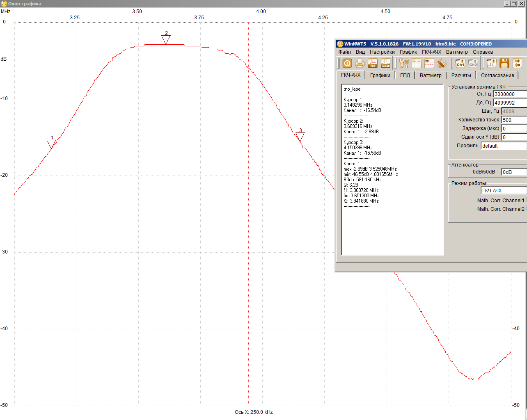This screenshot has width=527, height=420.
Task: Open the Справка menu
Action: coord(483,52)
